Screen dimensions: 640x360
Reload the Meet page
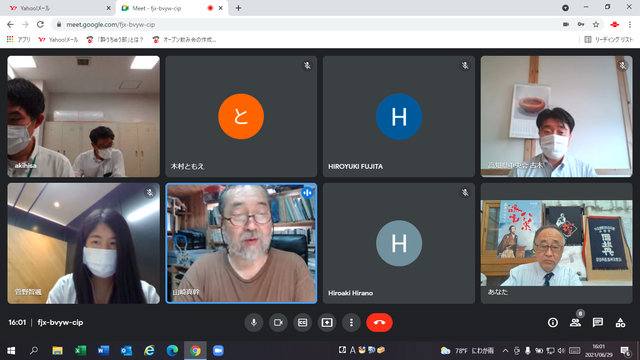[40, 24]
